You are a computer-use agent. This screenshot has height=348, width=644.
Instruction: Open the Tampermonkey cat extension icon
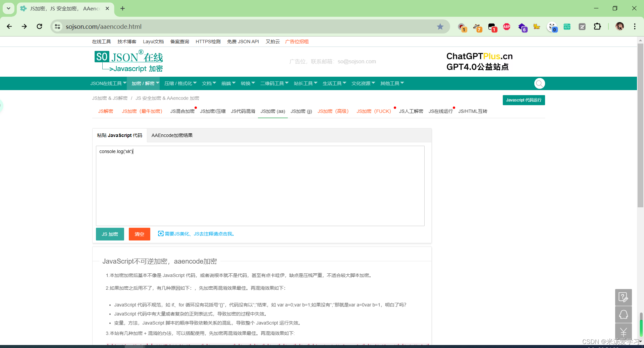point(536,27)
